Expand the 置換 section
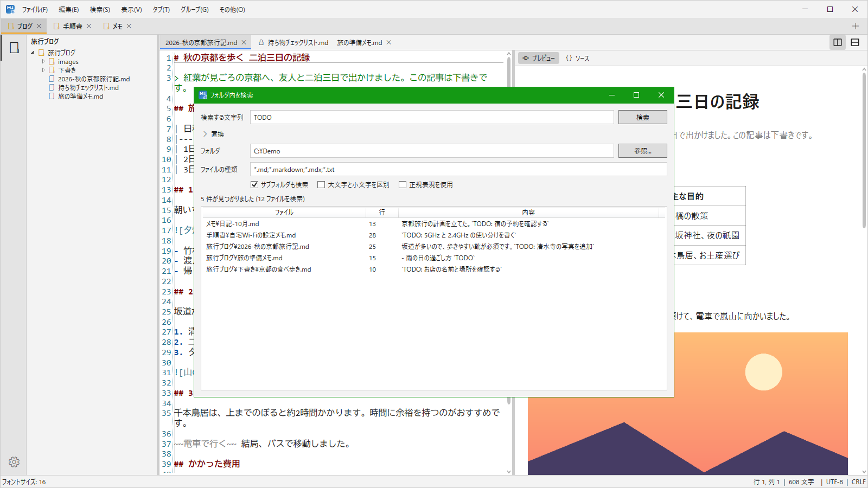 tap(205, 134)
